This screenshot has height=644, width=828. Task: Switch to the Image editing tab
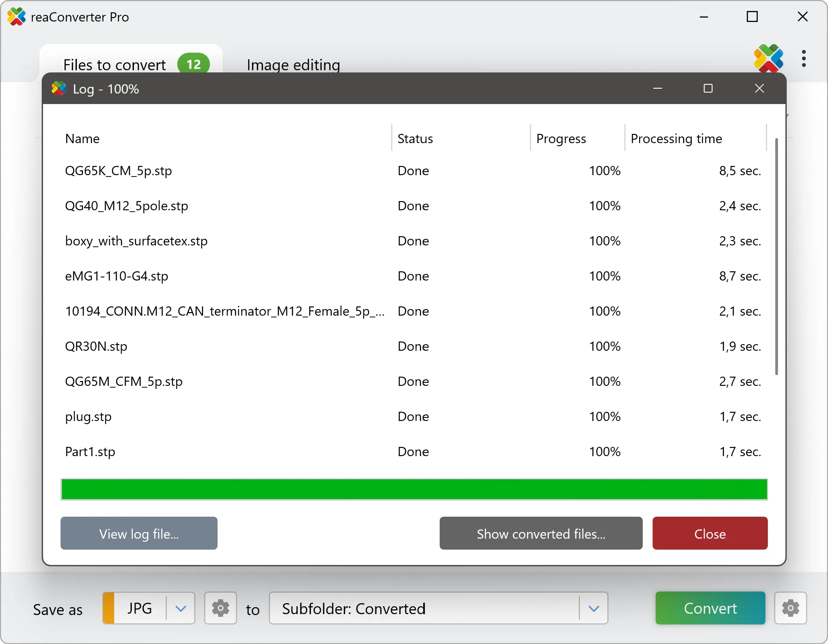coord(293,65)
